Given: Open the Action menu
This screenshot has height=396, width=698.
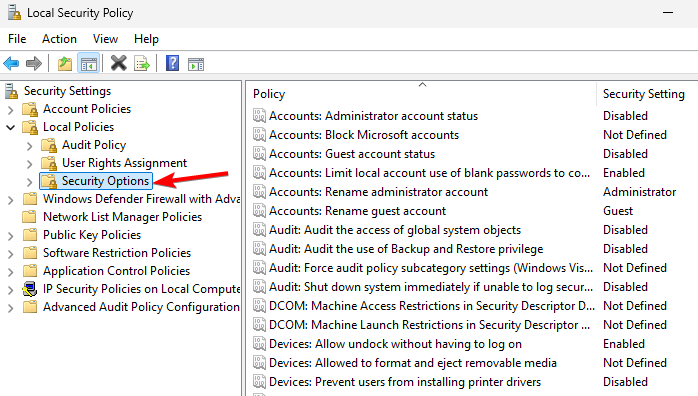Looking at the screenshot, I should [x=59, y=39].
